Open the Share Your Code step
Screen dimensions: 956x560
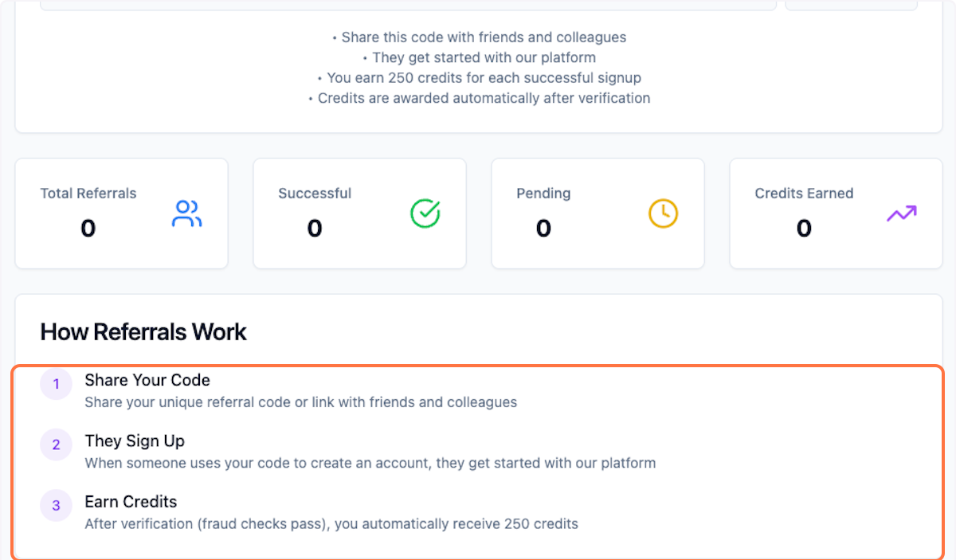(x=147, y=381)
